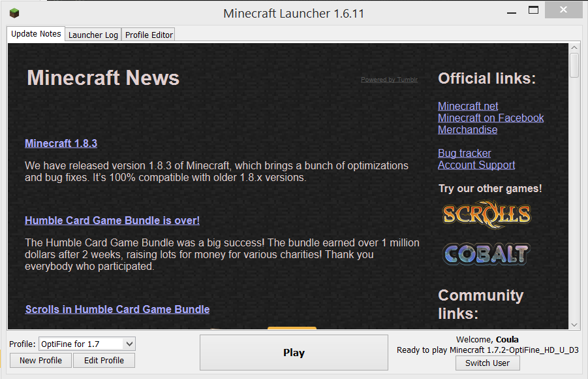The image size is (588, 379).
Task: Click the vertical scrollbar thumb
Action: coord(574,65)
